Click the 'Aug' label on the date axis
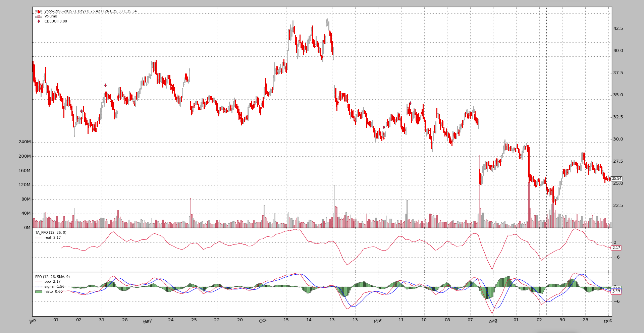 pos(493,321)
